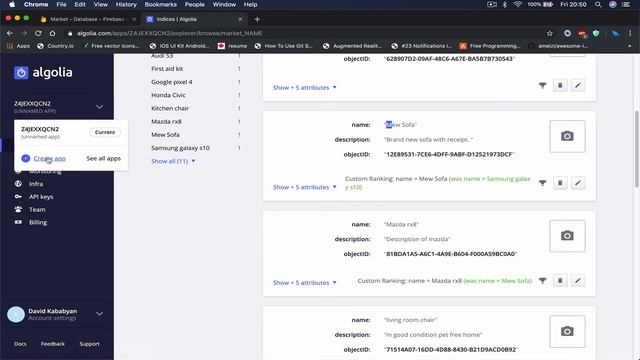Image resolution: width=640 pixels, height=360 pixels.
Task: Click the page vertical scrollbar
Action: point(637,149)
